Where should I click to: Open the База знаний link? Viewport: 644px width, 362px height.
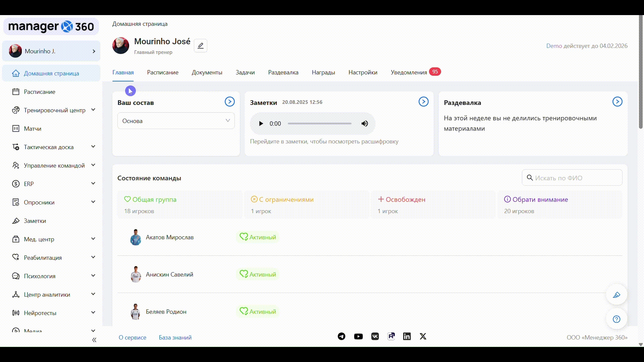click(x=175, y=338)
